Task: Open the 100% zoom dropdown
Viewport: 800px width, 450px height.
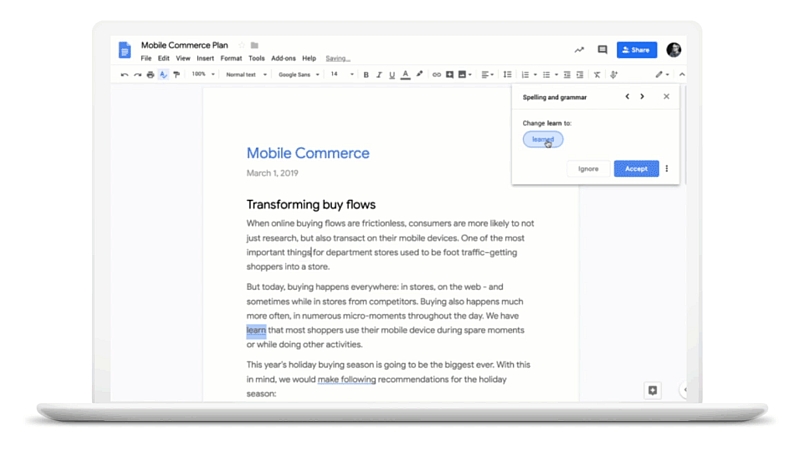Action: point(203,74)
